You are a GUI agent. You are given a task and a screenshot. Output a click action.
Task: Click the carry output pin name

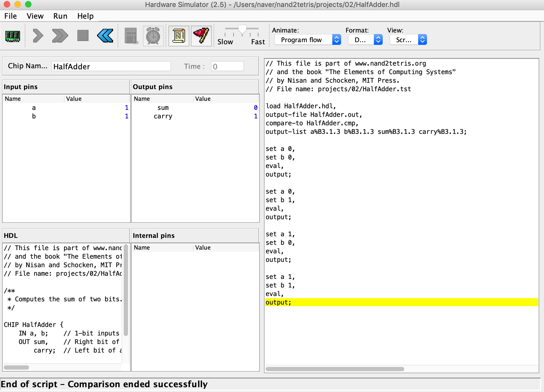163,116
